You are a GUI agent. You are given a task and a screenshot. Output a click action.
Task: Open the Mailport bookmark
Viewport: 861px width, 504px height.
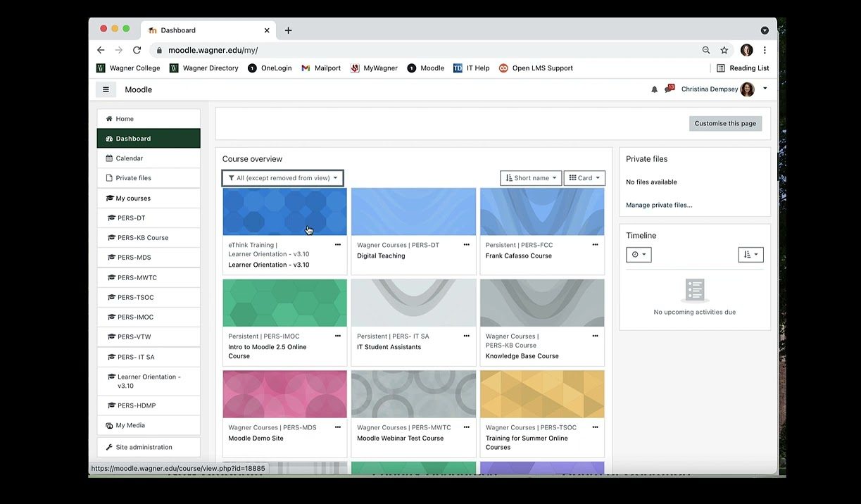(x=321, y=68)
